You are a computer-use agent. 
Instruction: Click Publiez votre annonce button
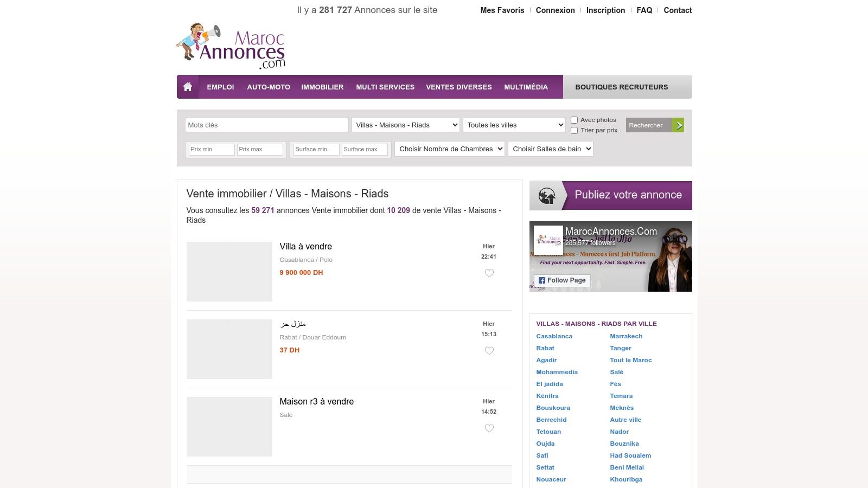pos(611,195)
